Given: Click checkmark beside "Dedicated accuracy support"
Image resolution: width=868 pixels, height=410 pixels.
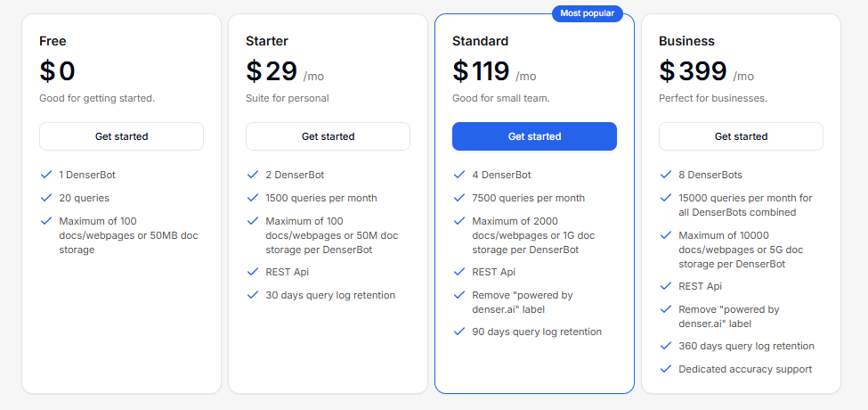Looking at the screenshot, I should [x=665, y=369].
